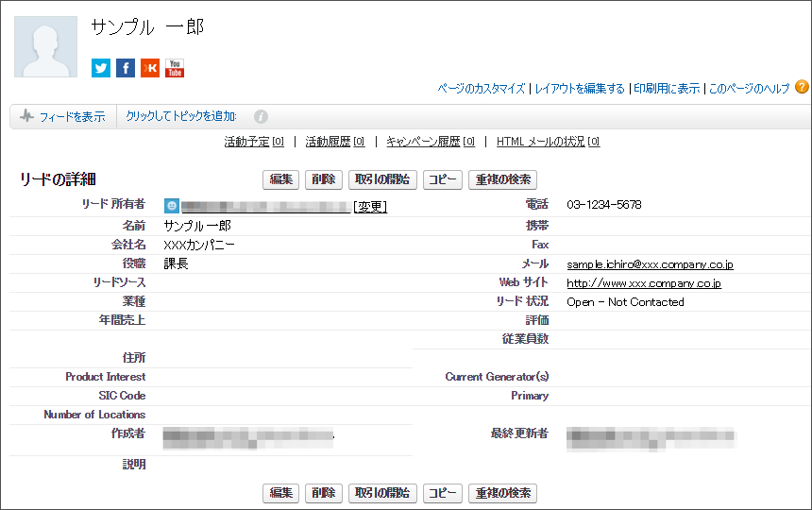Open ページのカスタマイズ link
The image size is (812, 510).
(x=482, y=89)
